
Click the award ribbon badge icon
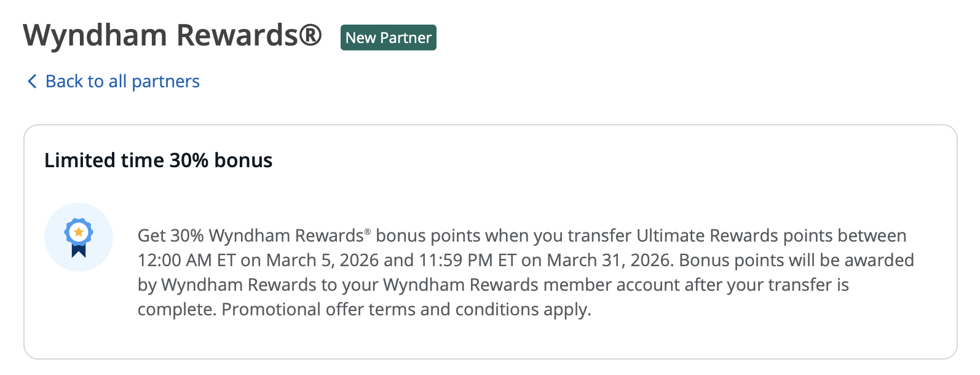[x=79, y=237]
